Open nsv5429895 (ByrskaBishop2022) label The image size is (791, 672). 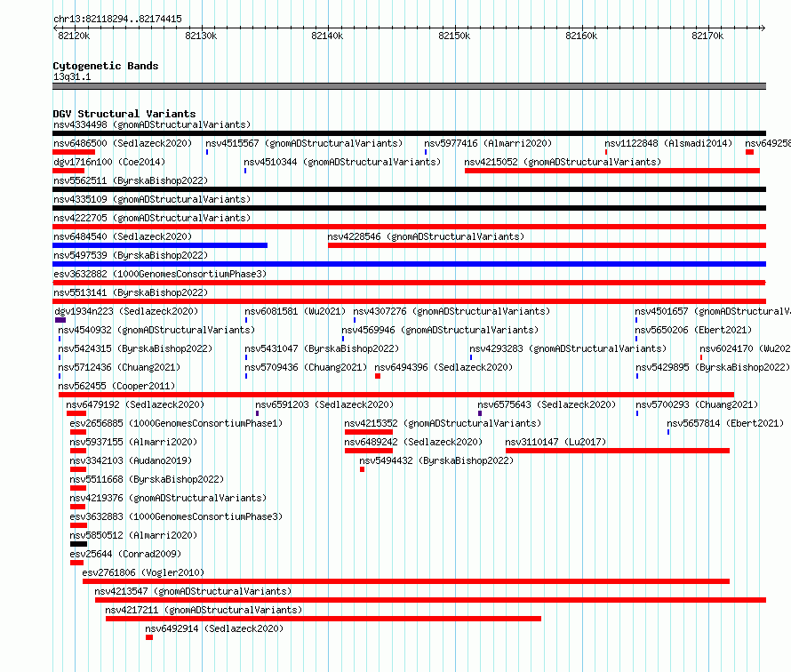pos(713,367)
